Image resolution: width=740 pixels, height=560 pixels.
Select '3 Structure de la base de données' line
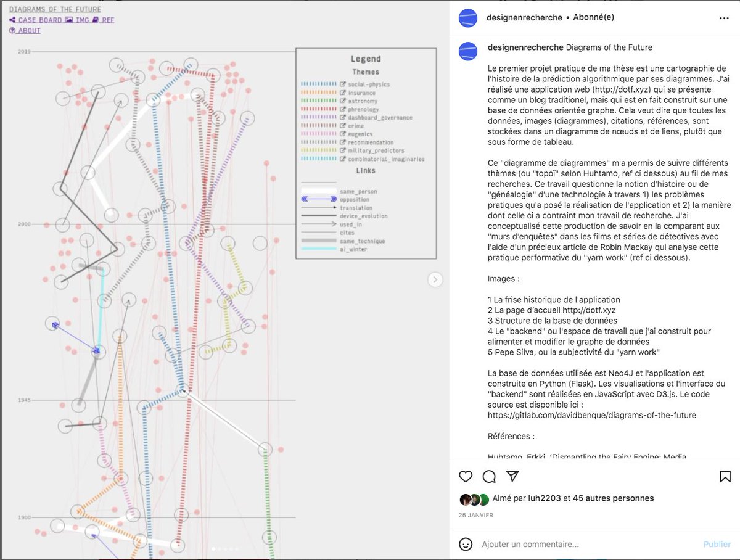[x=552, y=321]
